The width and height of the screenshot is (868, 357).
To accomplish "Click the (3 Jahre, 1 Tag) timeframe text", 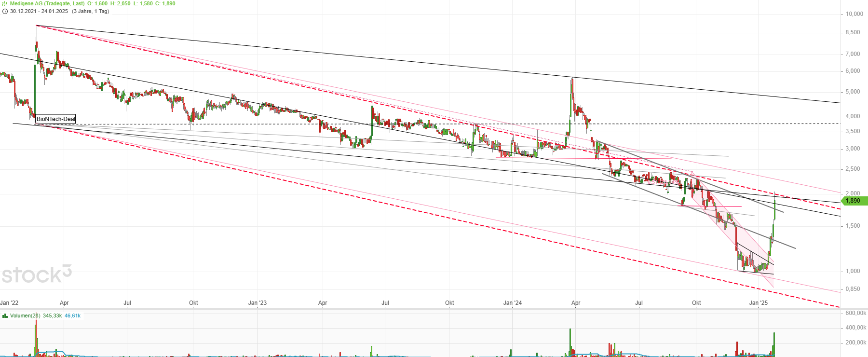I will pyautogui.click(x=90, y=11).
